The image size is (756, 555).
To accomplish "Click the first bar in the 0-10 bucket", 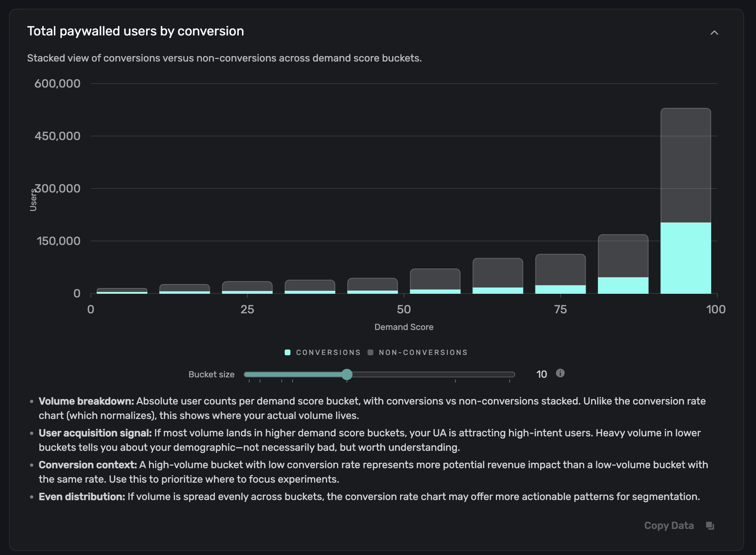I will [x=122, y=291].
